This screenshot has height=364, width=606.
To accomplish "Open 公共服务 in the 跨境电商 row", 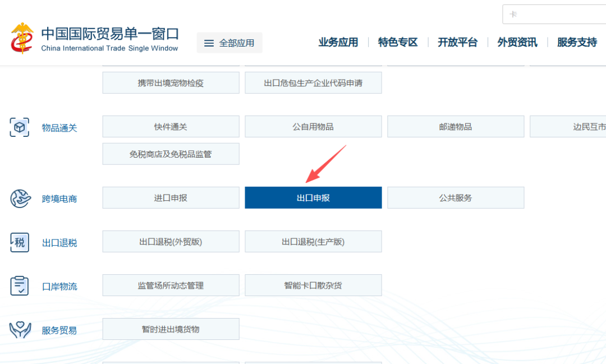I will coord(456,197).
